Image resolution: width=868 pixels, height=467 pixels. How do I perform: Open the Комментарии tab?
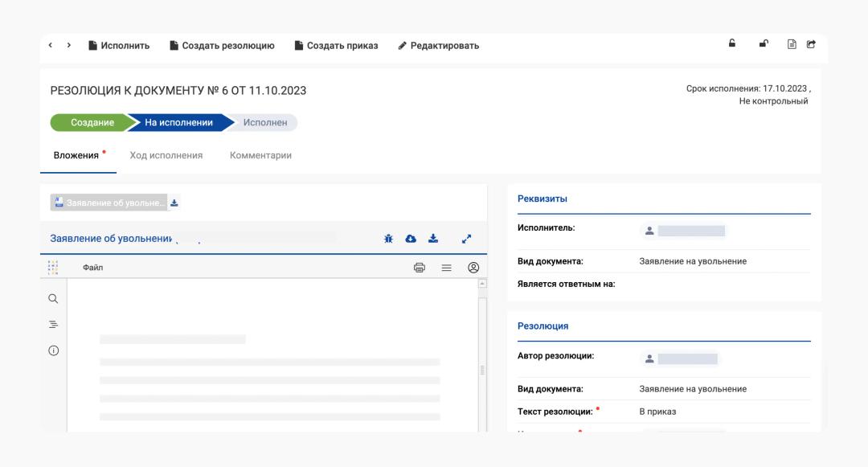[260, 155]
